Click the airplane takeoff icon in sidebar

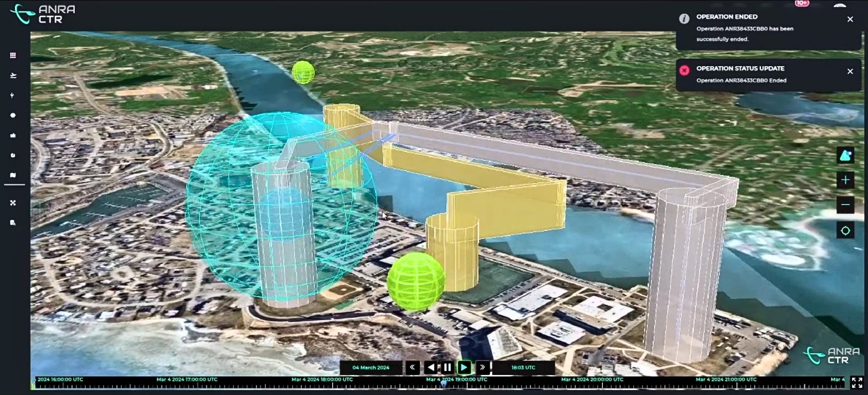tap(13, 75)
